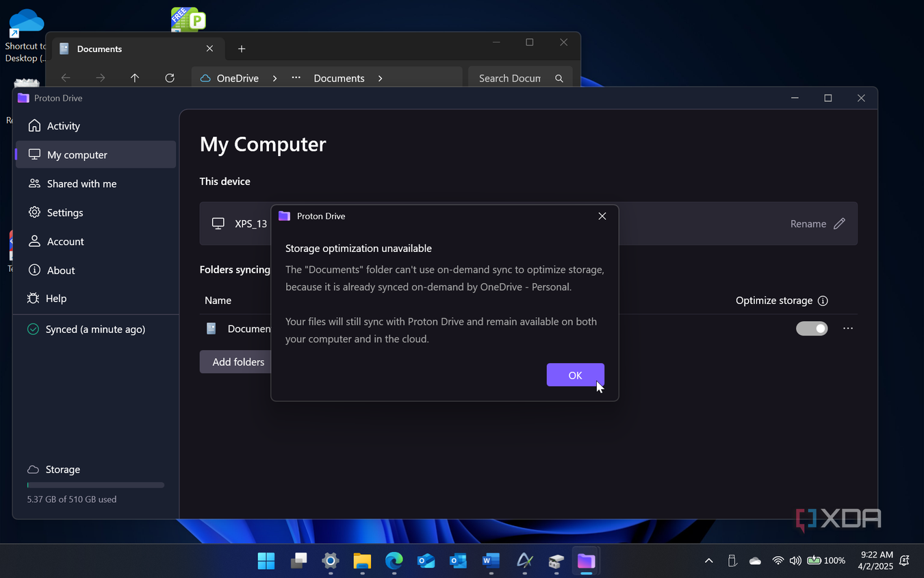Viewport: 924px width, 578px height.
Task: Click the Search Documents field
Action: pos(520,78)
